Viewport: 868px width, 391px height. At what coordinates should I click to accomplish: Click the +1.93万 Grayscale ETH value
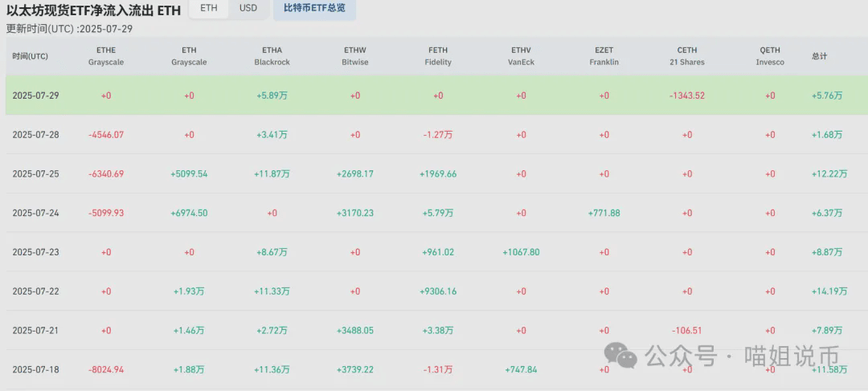pos(189,292)
